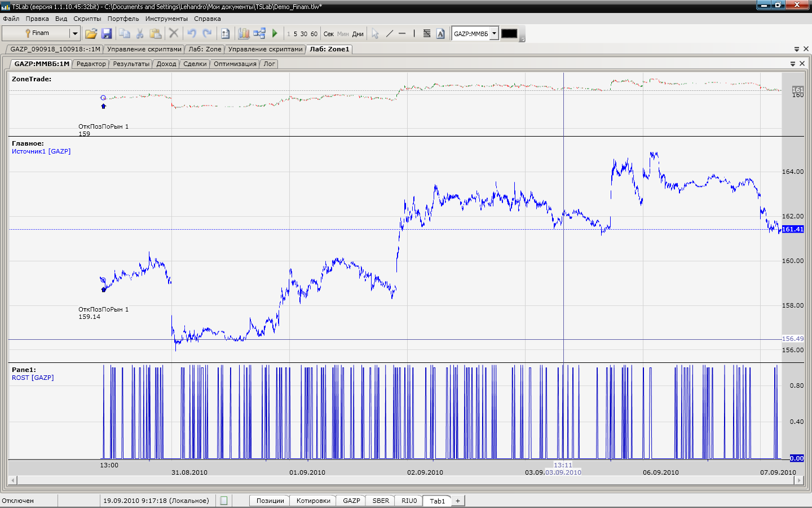Toggle the Дни interval unit
Screen dimensions: 812x508
click(358, 34)
